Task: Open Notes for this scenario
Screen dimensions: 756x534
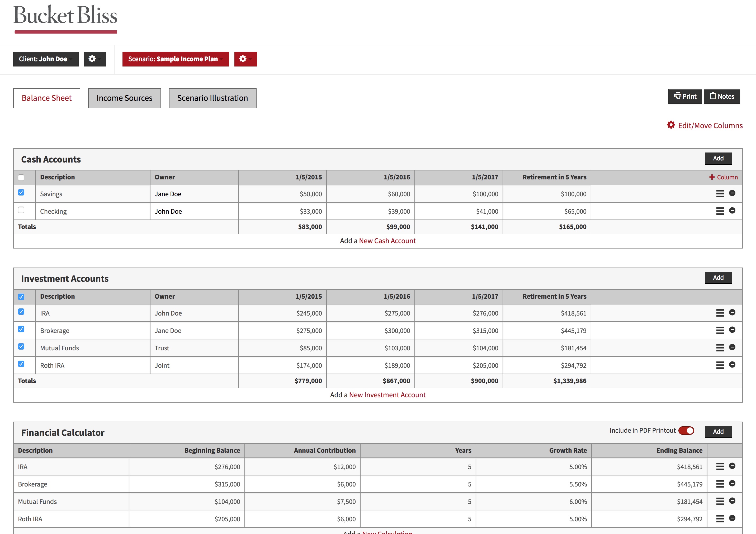Action: [722, 96]
